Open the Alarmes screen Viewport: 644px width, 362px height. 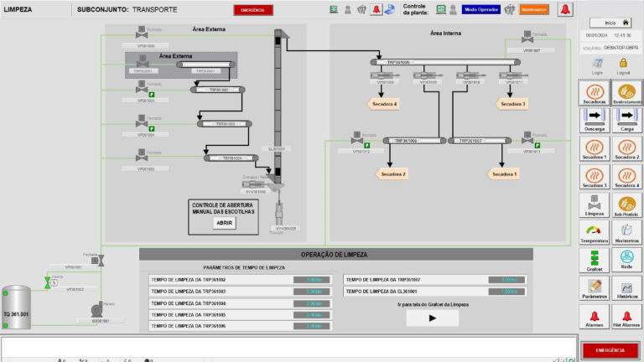[x=595, y=317]
